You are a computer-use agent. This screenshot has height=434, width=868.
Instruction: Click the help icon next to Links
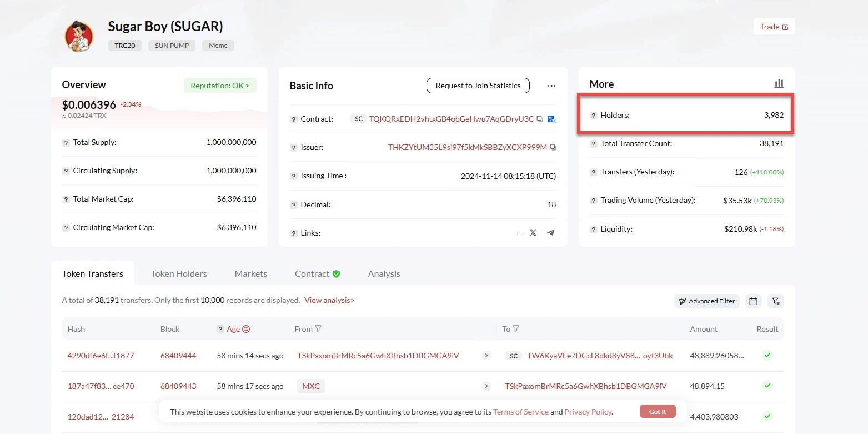294,233
